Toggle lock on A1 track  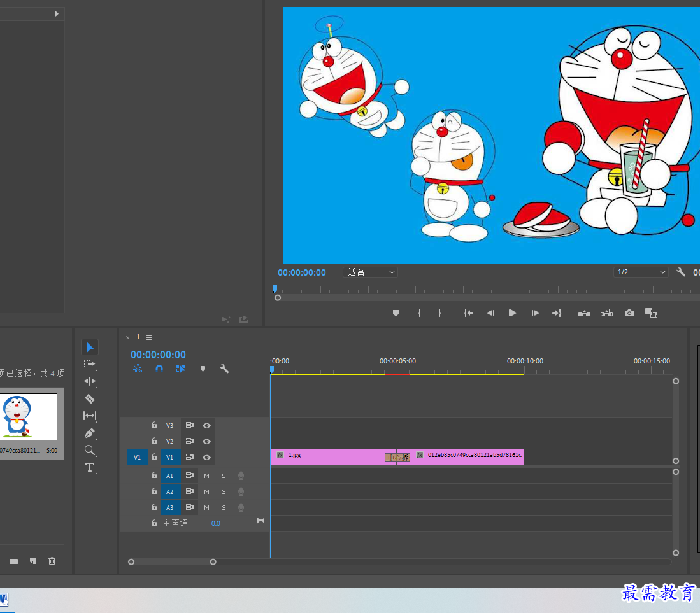pyautogui.click(x=154, y=476)
